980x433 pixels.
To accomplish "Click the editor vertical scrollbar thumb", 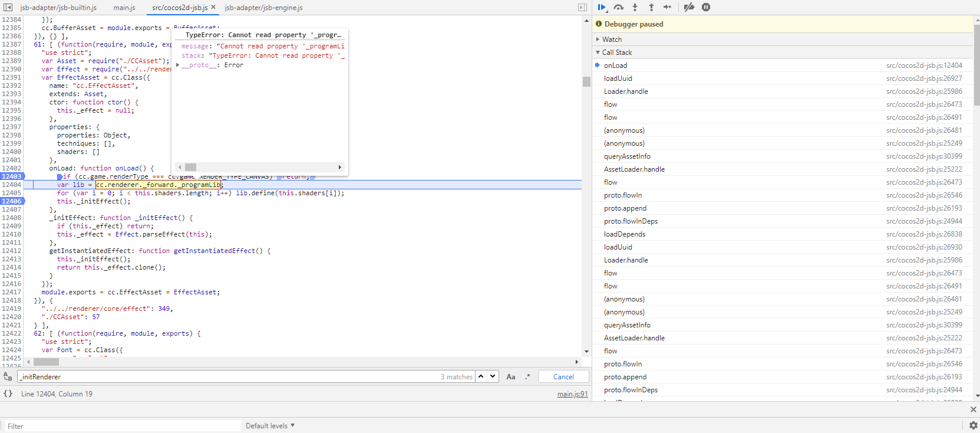I will 586,81.
